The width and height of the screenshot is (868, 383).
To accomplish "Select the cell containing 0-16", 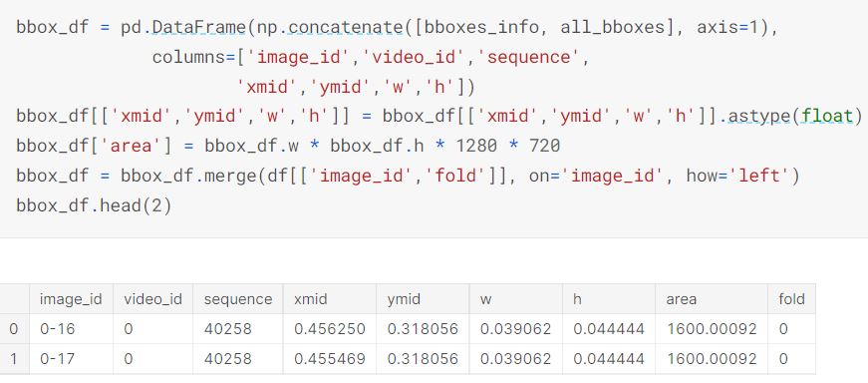I will 71,329.
